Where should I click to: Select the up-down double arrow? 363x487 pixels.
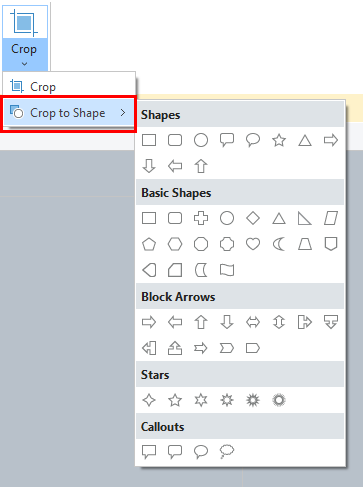coord(279,322)
